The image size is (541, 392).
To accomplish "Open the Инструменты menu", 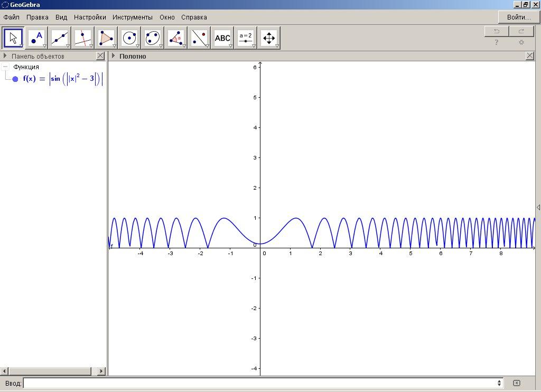I will 133,17.
